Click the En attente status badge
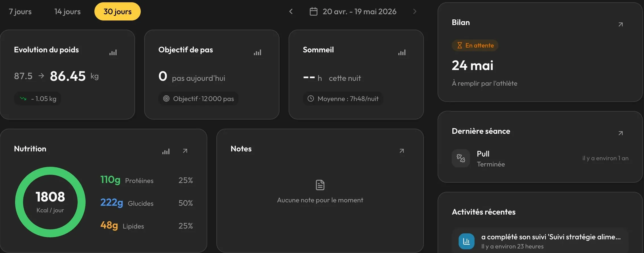 (475, 46)
